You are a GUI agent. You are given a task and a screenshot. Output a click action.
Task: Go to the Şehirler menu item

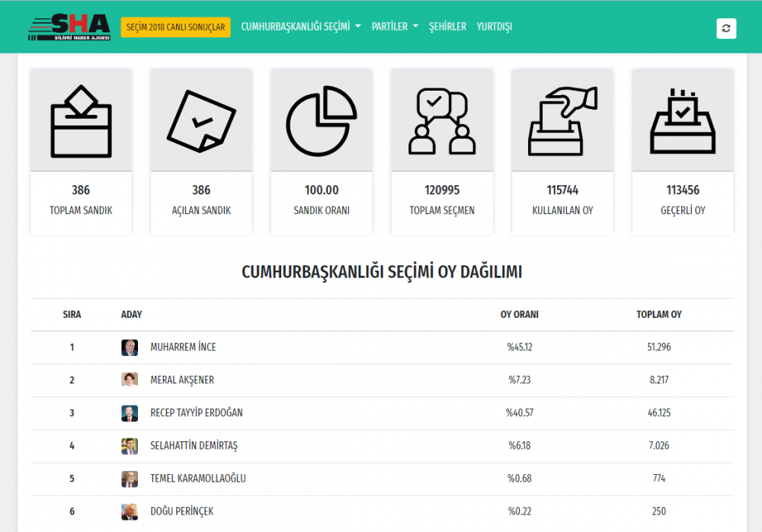tap(447, 27)
